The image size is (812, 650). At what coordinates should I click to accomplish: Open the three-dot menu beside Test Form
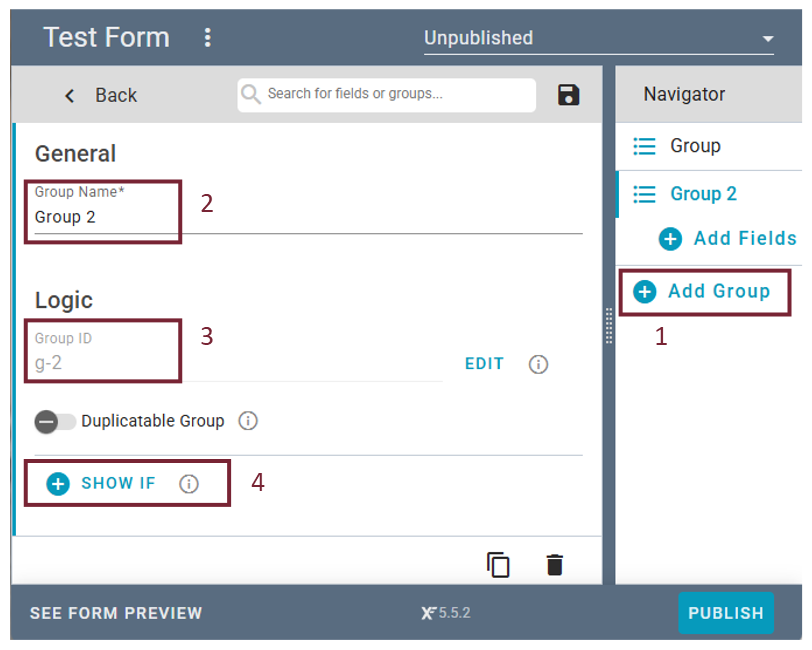point(208,38)
